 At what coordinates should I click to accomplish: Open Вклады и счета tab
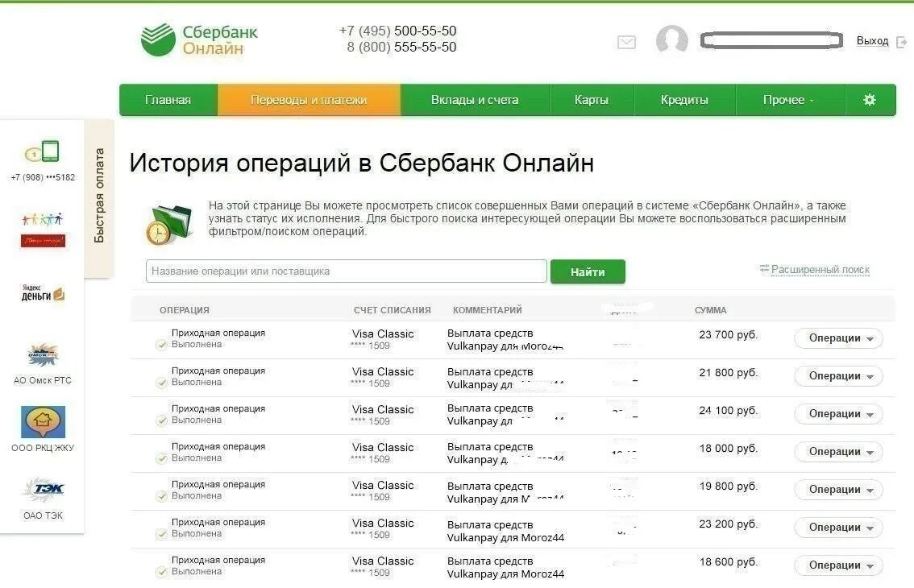[475, 100]
